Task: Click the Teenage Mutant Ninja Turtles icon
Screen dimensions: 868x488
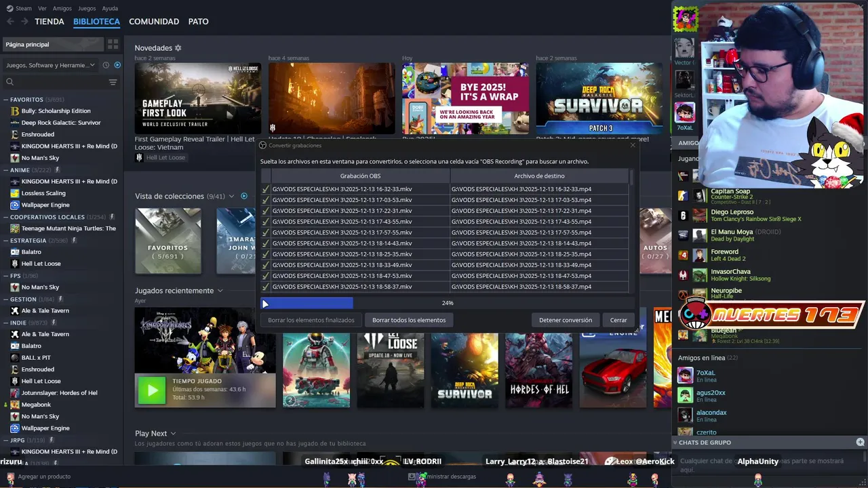Action: coord(15,228)
